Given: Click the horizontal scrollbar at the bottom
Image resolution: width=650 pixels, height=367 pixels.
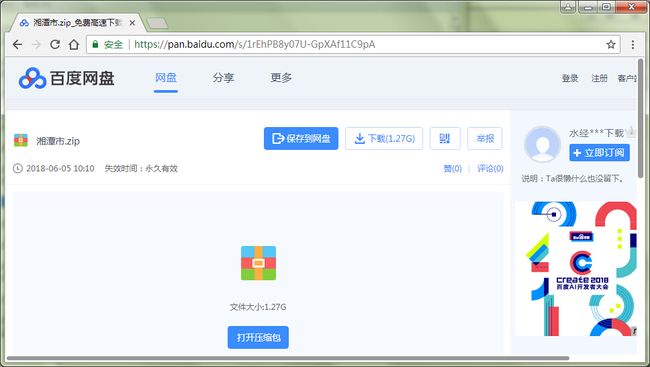Looking at the screenshot, I should tap(288, 358).
